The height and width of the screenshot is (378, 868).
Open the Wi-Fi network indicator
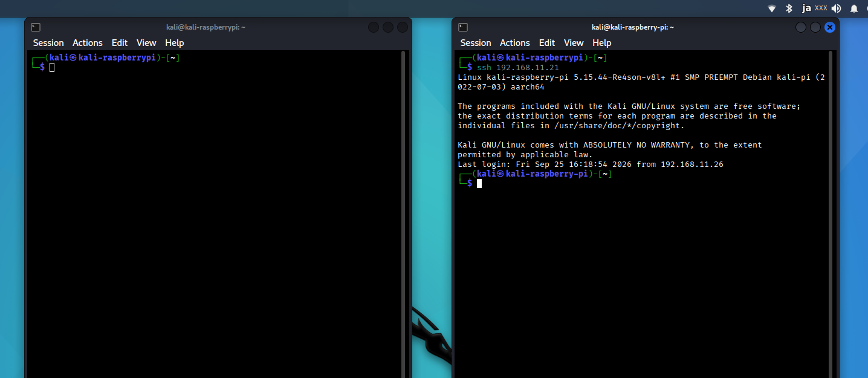772,8
